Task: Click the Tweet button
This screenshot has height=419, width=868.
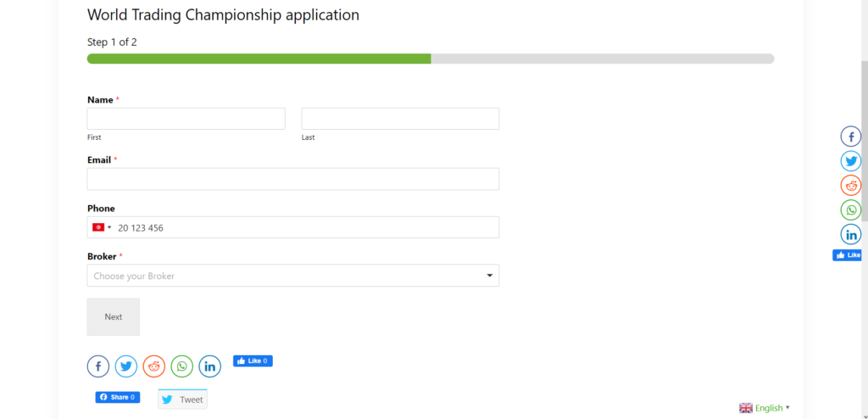Action: 183,399
